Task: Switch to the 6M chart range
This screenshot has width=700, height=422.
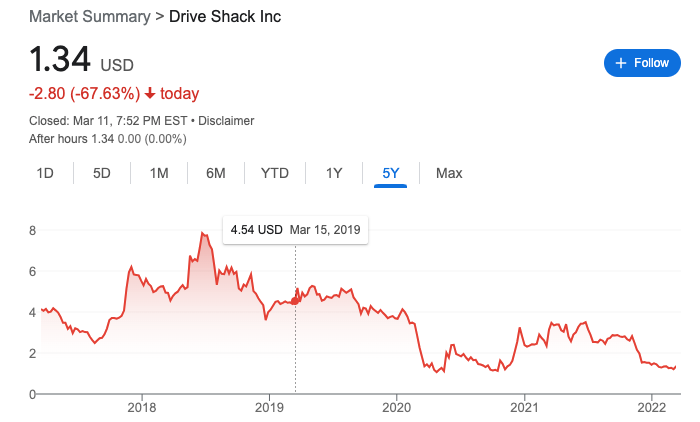Action: tap(216, 173)
